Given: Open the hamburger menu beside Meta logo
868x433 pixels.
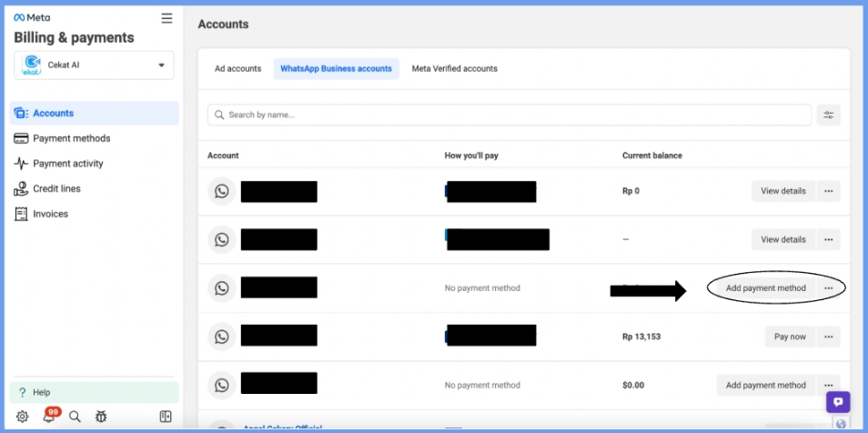Looking at the screenshot, I should coord(167,18).
